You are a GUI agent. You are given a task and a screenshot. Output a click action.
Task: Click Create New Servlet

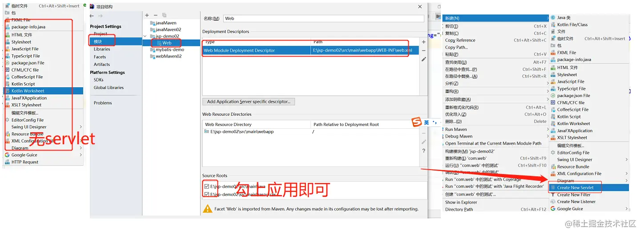589,188
